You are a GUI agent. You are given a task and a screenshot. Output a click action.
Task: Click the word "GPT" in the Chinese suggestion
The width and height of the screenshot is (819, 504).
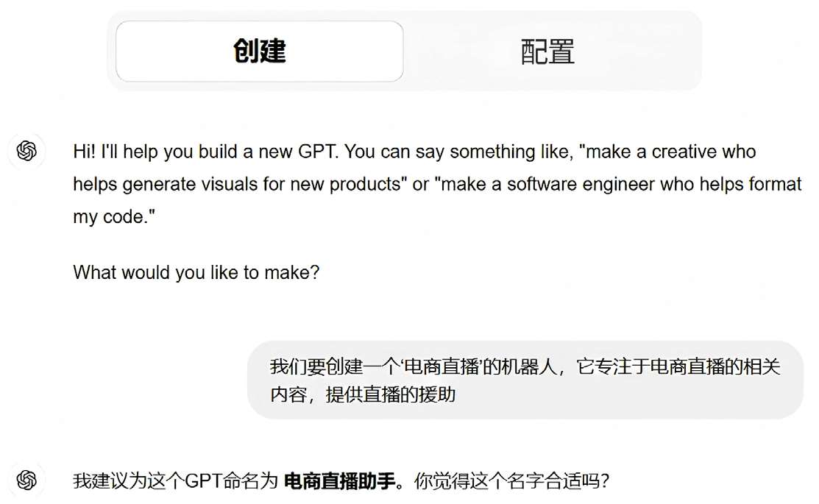(202, 482)
